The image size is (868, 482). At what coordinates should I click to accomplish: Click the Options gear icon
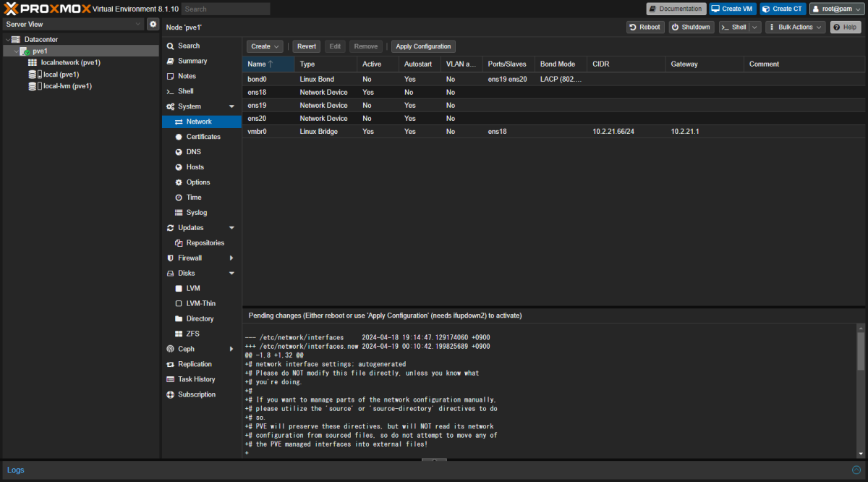coord(179,182)
